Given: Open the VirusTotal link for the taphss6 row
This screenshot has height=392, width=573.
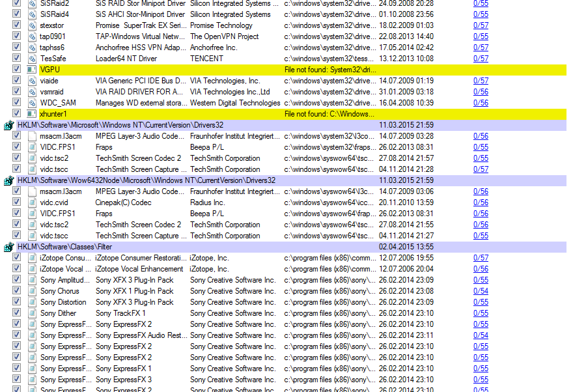Looking at the screenshot, I should (x=481, y=48).
